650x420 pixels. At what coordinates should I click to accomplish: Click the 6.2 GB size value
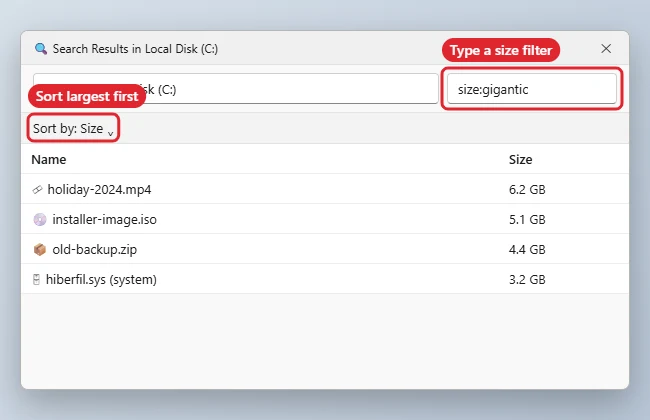[527, 190]
